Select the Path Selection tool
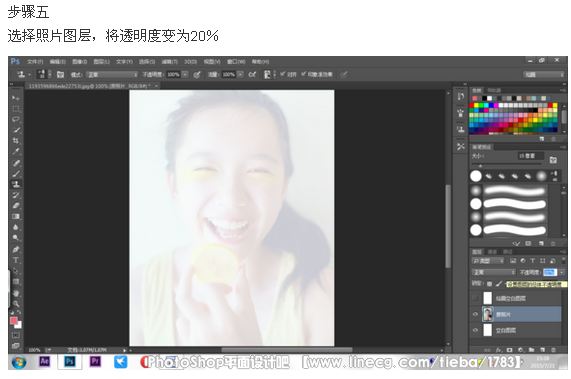This screenshot has height=379, width=571. pos(16,271)
